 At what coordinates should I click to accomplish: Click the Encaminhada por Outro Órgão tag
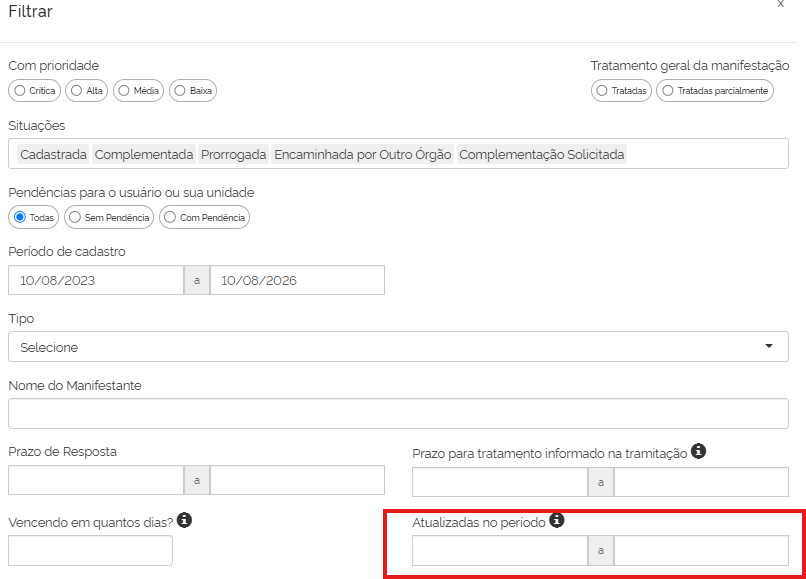(362, 154)
